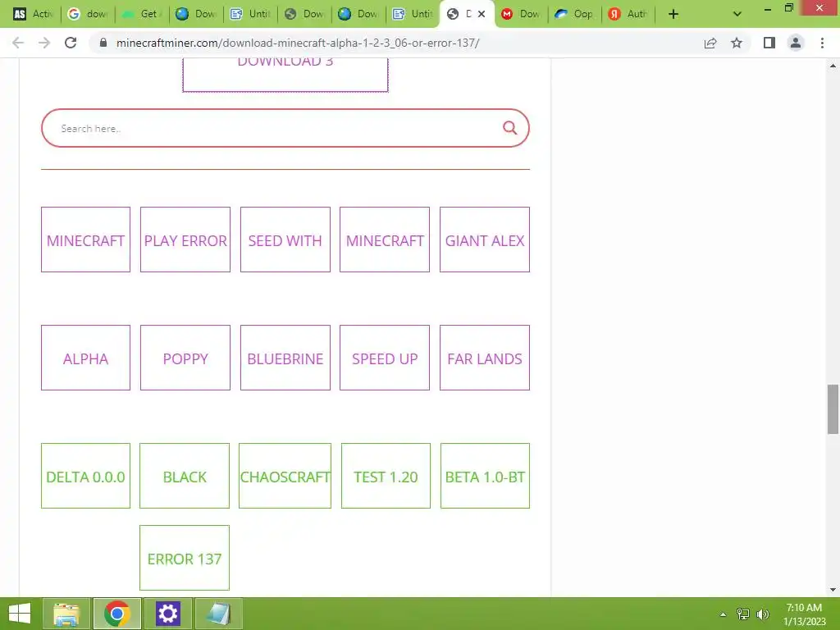This screenshot has height=630, width=840.
Task: Open the Windows Start button
Action: [20, 614]
